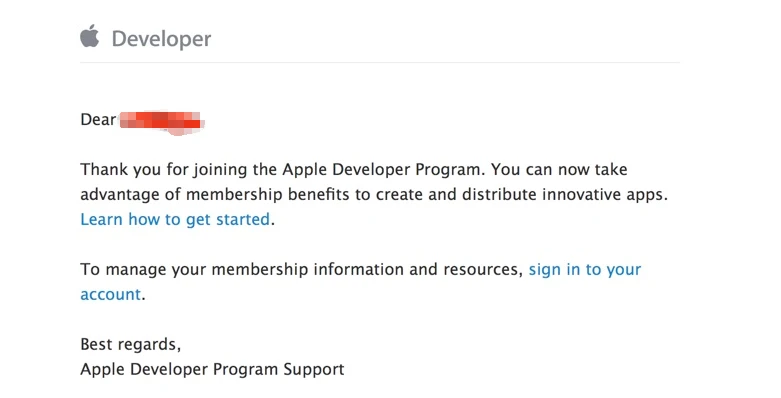Click the phrase You can now take
Image resolution: width=781 pixels, height=398 pixels.
click(559, 169)
